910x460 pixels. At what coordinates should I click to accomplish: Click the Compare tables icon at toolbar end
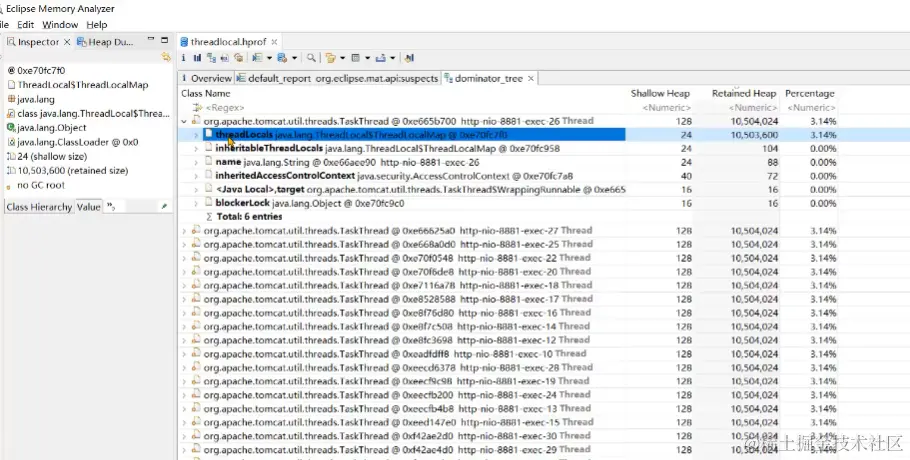(x=409, y=58)
